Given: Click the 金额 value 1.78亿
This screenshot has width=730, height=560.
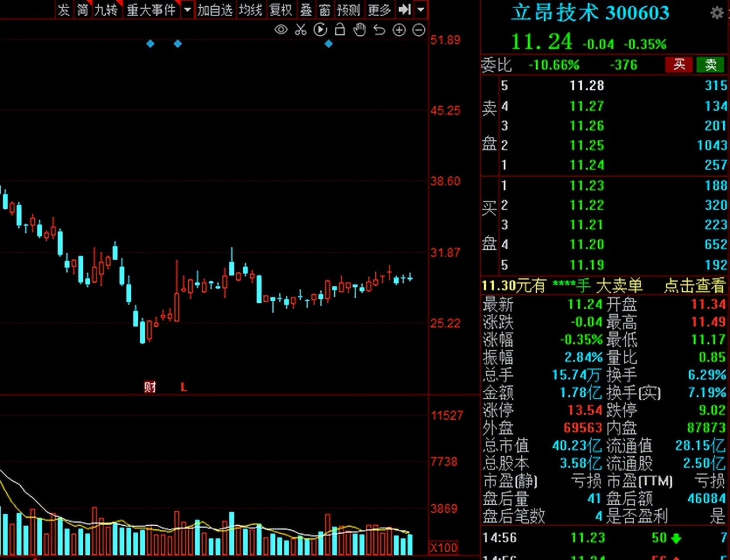Looking at the screenshot, I should 581,392.
